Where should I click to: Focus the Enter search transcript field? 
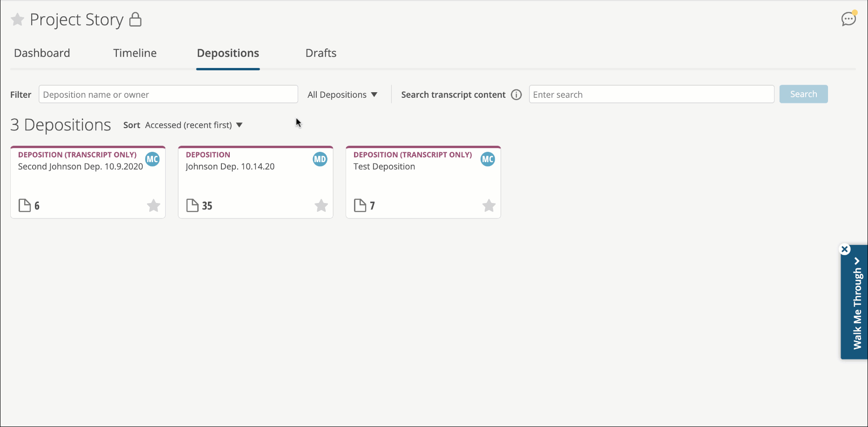tap(651, 94)
